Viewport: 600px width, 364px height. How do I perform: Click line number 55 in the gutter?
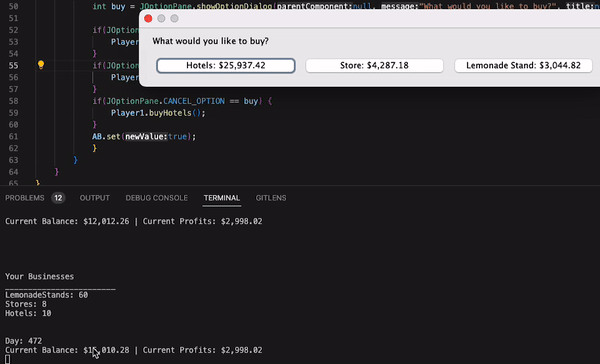pyautogui.click(x=13, y=65)
